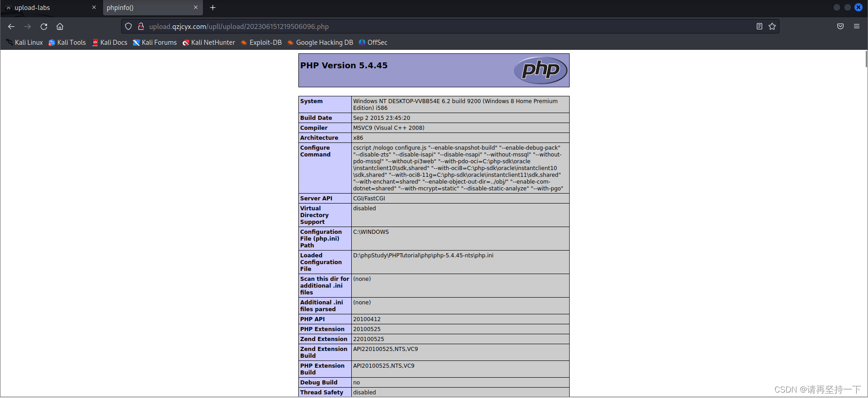Open the Pocket save icon
The height and width of the screenshot is (398, 868).
coord(840,27)
